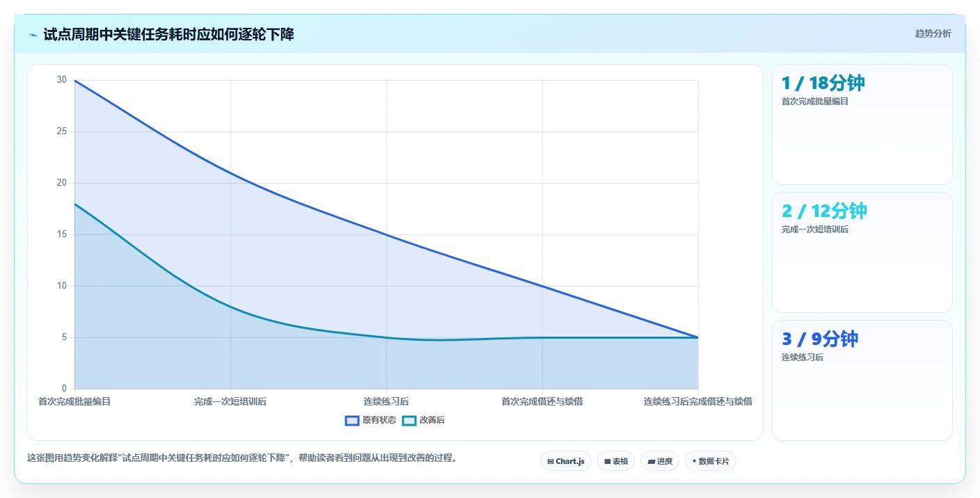Screen dimensions: 980x498
Task: Click the 趋势分析 label in header
Action: point(933,33)
